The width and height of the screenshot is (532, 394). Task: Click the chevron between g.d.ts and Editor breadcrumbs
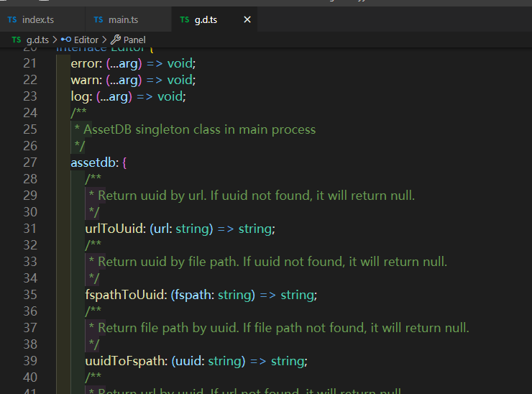coord(55,40)
